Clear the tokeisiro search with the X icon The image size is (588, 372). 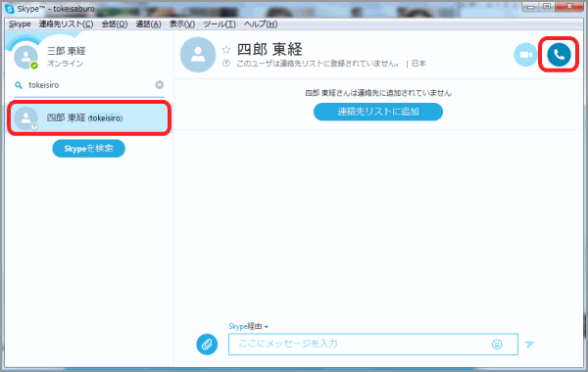click(x=160, y=84)
